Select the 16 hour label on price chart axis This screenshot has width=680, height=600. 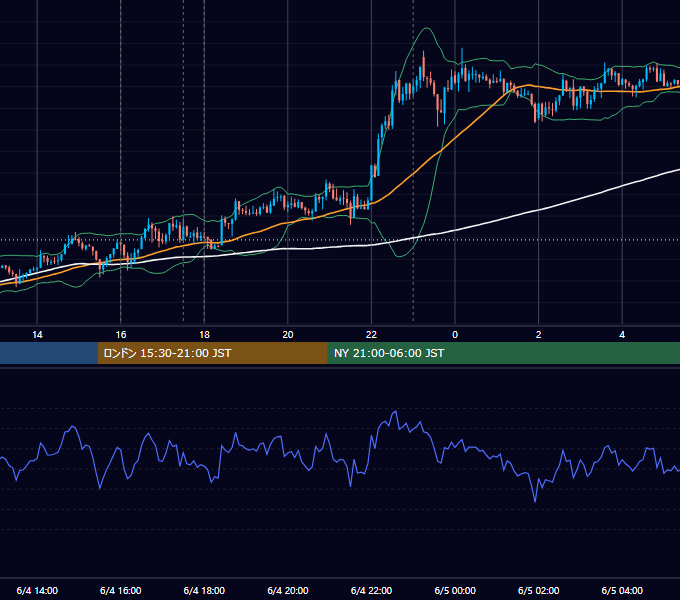click(121, 335)
